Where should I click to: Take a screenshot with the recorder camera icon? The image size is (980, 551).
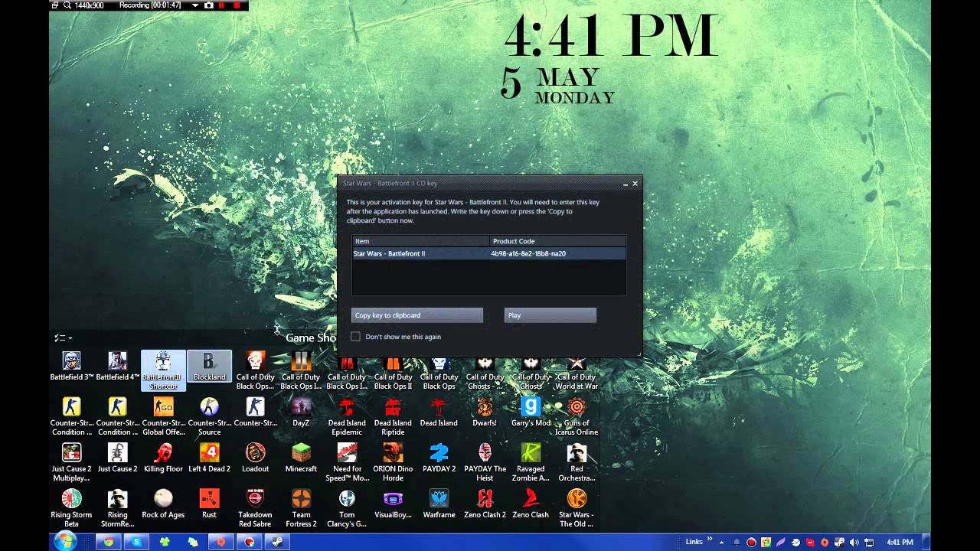point(208,5)
